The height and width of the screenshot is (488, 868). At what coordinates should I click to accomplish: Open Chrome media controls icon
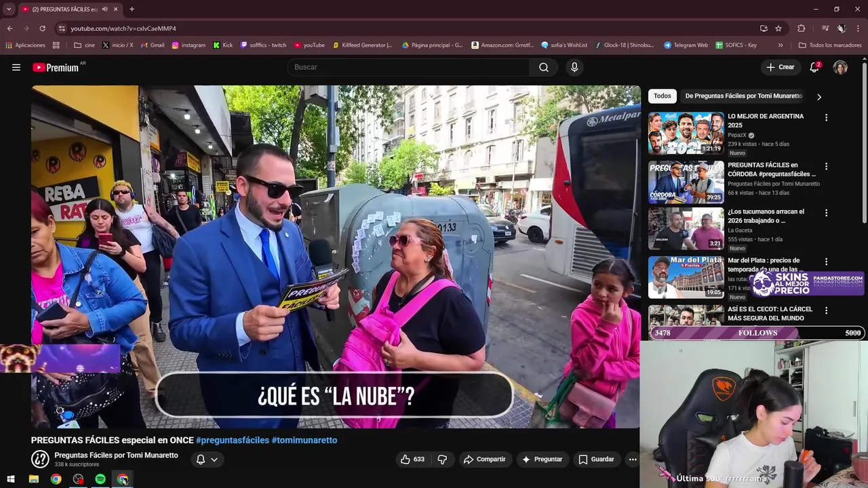coord(825,28)
